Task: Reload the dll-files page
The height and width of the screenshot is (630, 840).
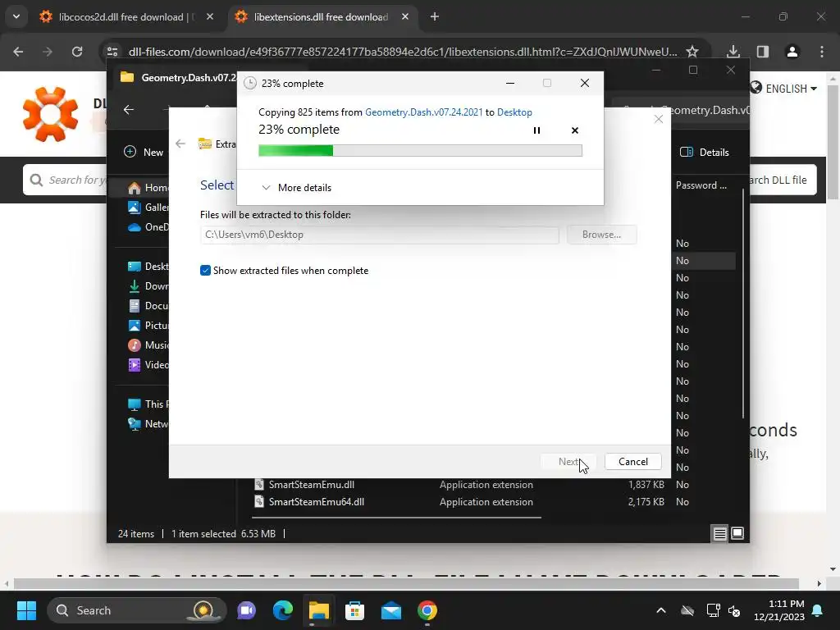Action: click(77, 52)
